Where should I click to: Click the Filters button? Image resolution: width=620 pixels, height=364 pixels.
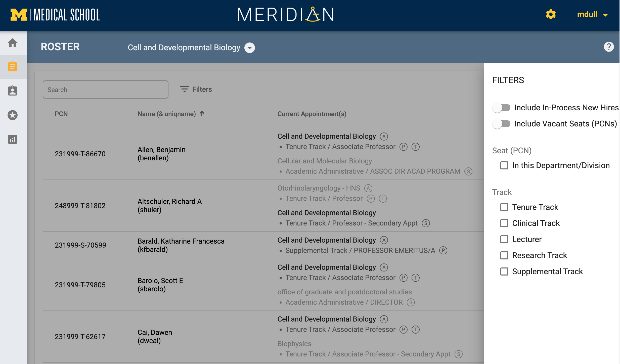(196, 89)
